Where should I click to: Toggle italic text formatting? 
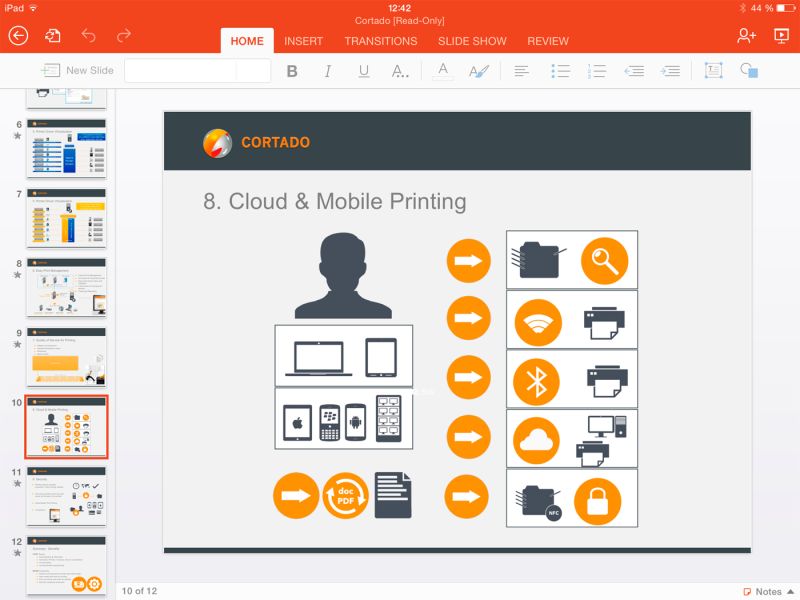pos(327,70)
